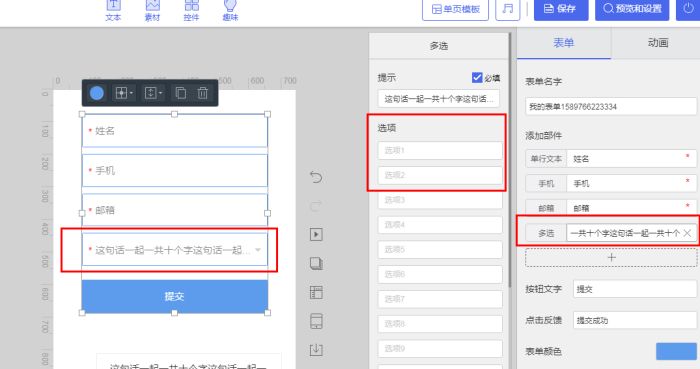
Task: Click the 选项9 option input
Action: [440, 348]
